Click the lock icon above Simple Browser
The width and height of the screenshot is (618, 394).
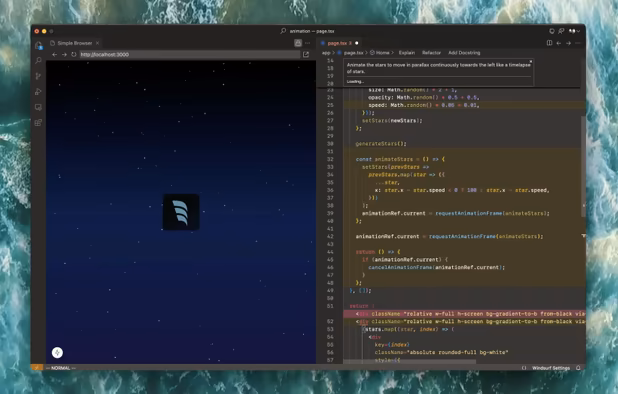coord(298,43)
